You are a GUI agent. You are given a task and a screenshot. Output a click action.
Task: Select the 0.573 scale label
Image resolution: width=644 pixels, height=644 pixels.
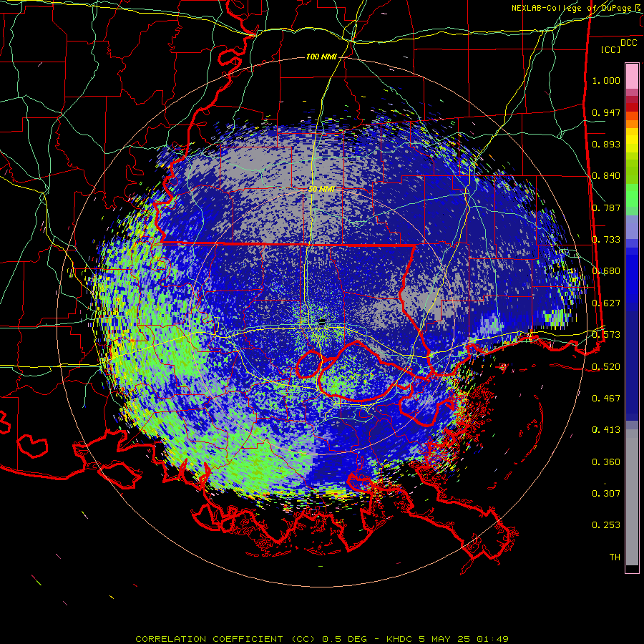(606, 335)
